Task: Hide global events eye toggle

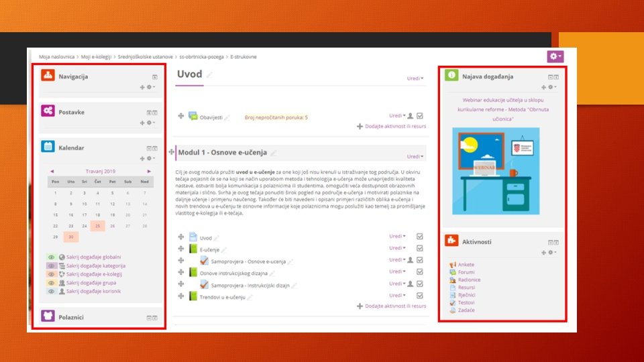Action: point(52,257)
